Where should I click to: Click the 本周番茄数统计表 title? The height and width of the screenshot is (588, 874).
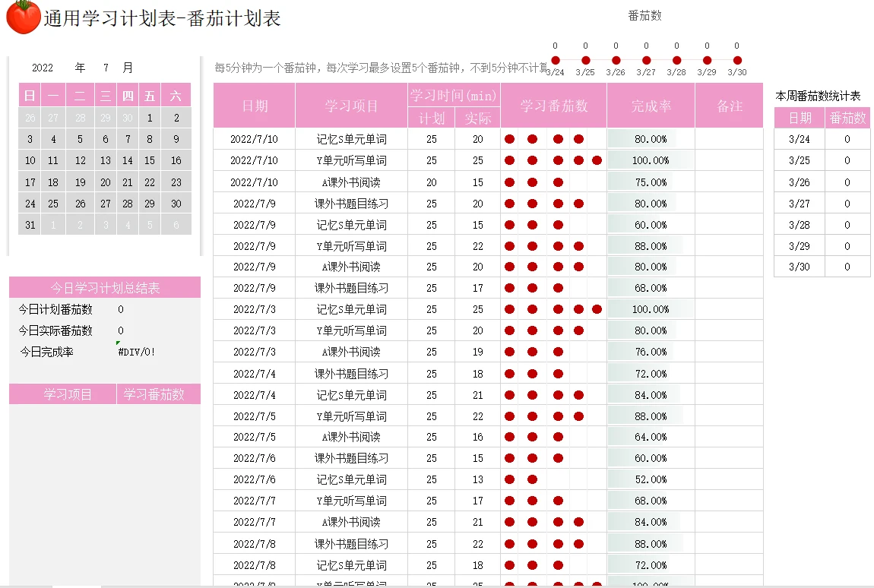(x=818, y=96)
